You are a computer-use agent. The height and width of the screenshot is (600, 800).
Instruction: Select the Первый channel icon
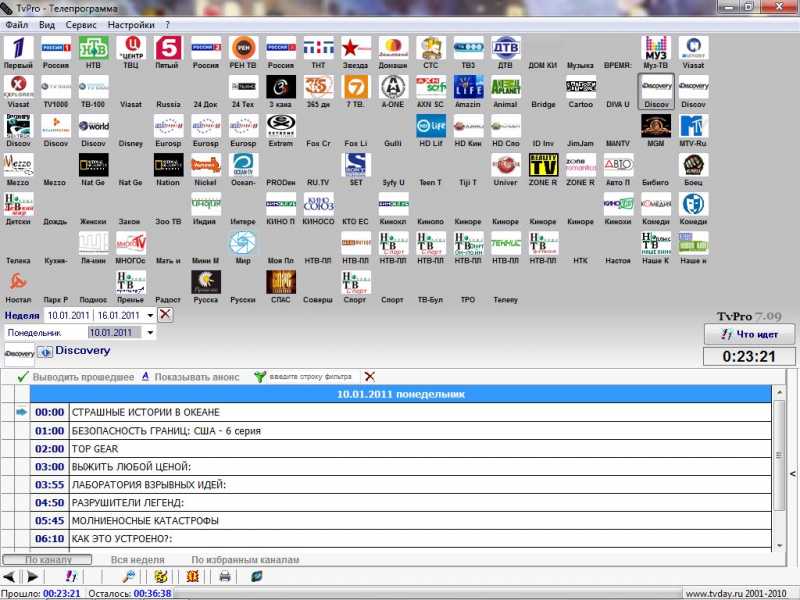18,48
